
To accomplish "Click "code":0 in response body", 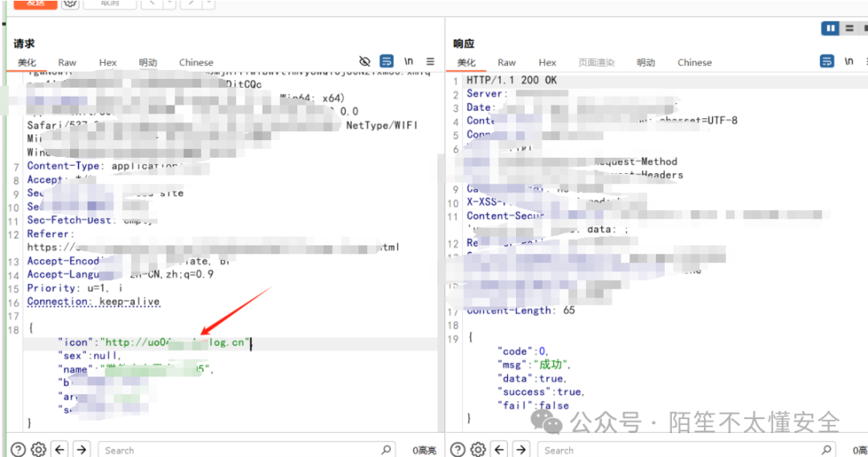I will coord(522,351).
